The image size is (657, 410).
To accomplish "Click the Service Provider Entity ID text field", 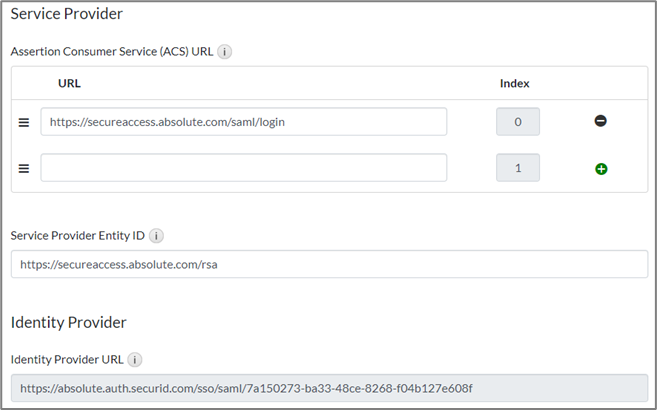I will 329,264.
